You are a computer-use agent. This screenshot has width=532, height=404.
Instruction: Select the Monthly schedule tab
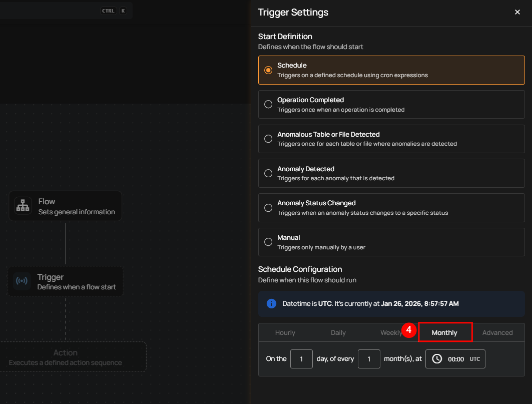(x=444, y=332)
